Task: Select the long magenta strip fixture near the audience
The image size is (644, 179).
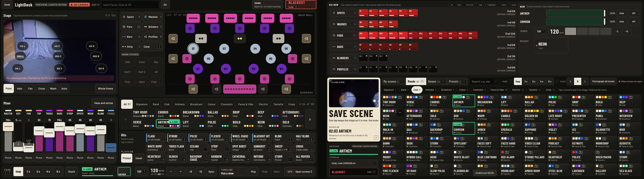Action: (240, 89)
